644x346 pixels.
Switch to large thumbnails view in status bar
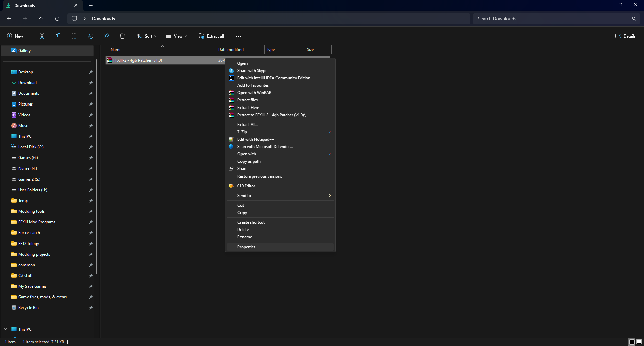coord(639,342)
